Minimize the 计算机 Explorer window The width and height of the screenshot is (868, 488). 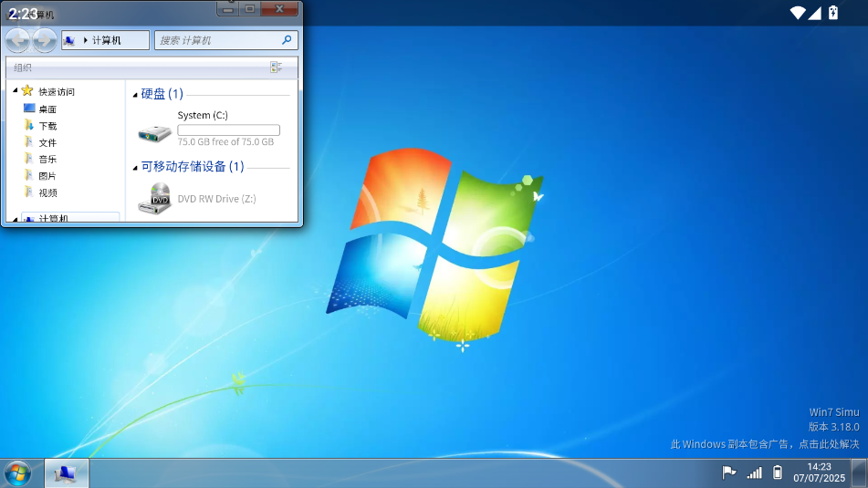coord(227,9)
